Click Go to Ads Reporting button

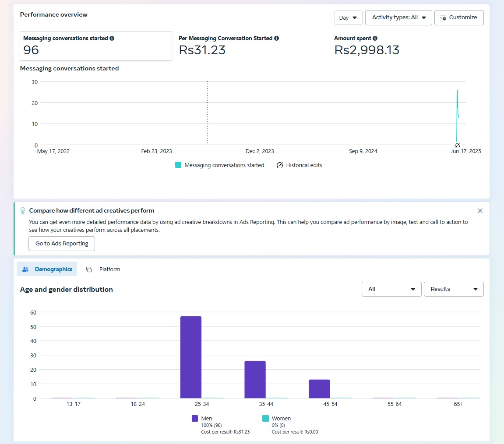click(62, 244)
